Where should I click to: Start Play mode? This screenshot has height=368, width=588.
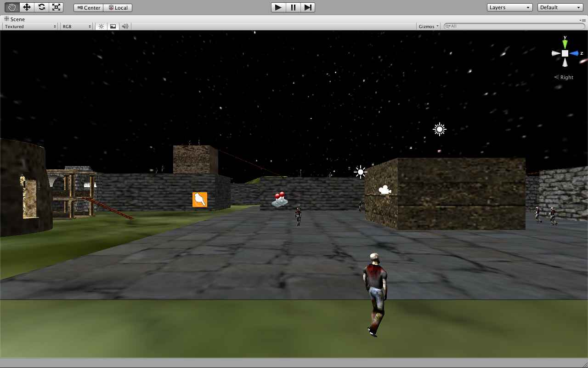[278, 7]
